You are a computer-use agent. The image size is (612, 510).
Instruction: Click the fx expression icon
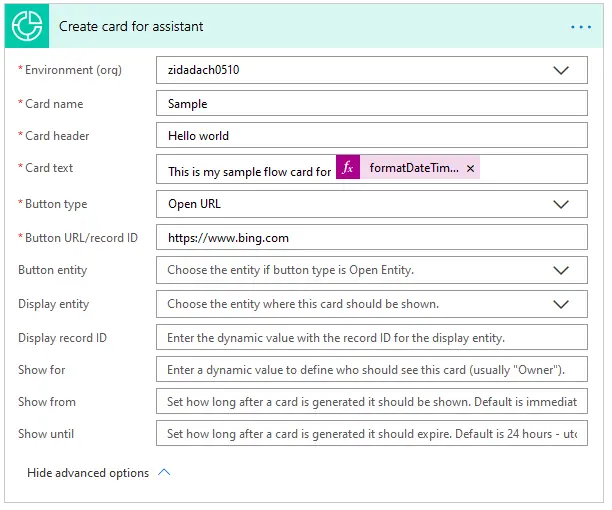pos(348,169)
